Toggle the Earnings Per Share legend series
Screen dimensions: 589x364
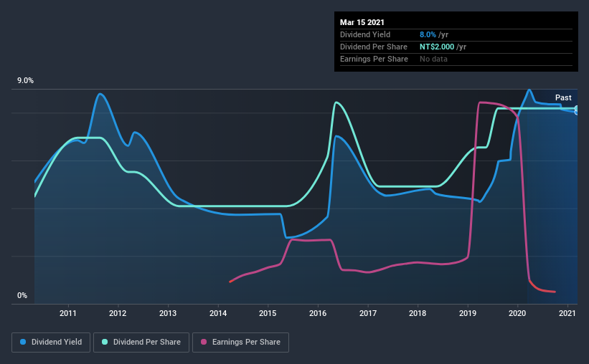click(x=240, y=343)
